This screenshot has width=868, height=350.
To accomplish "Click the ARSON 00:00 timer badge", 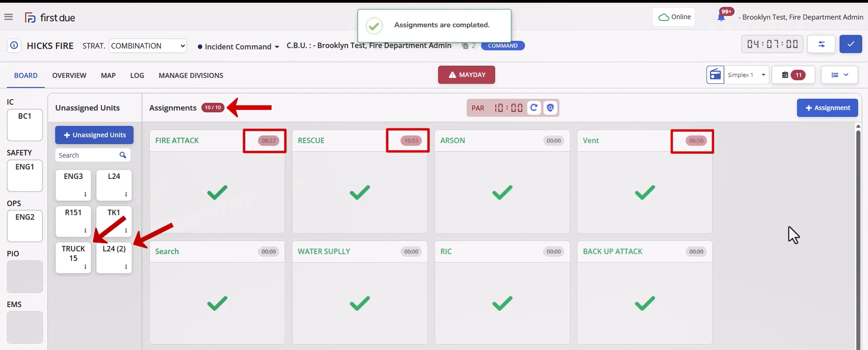I will [x=554, y=140].
